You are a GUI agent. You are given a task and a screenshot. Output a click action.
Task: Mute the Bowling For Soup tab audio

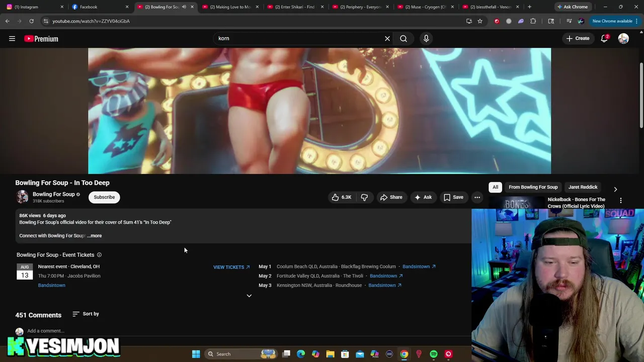(184, 7)
